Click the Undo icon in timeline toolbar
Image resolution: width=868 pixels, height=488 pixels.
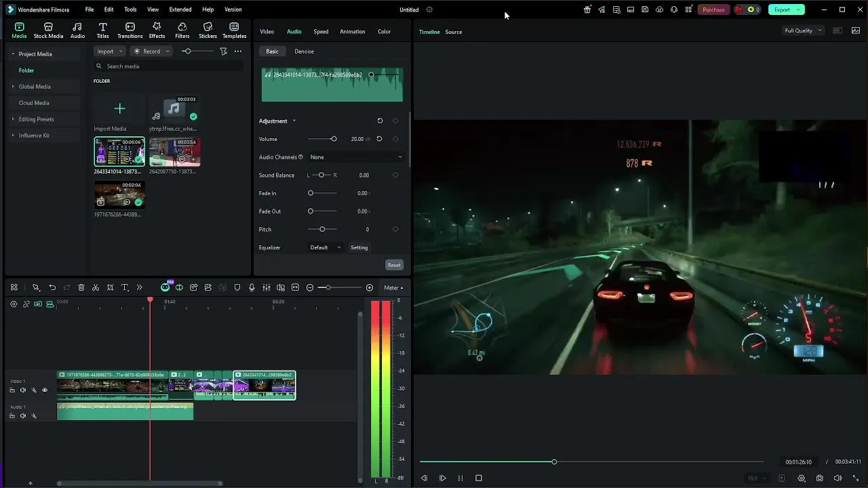(x=52, y=287)
